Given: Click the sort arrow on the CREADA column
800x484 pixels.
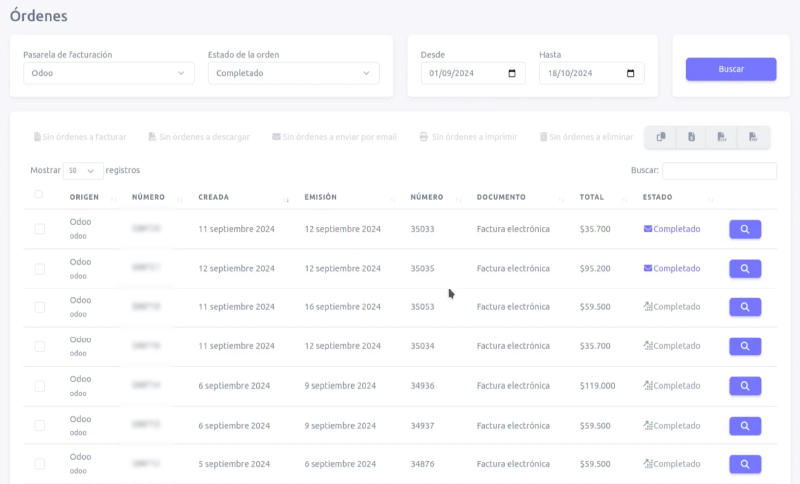Looking at the screenshot, I should pyautogui.click(x=287, y=199).
